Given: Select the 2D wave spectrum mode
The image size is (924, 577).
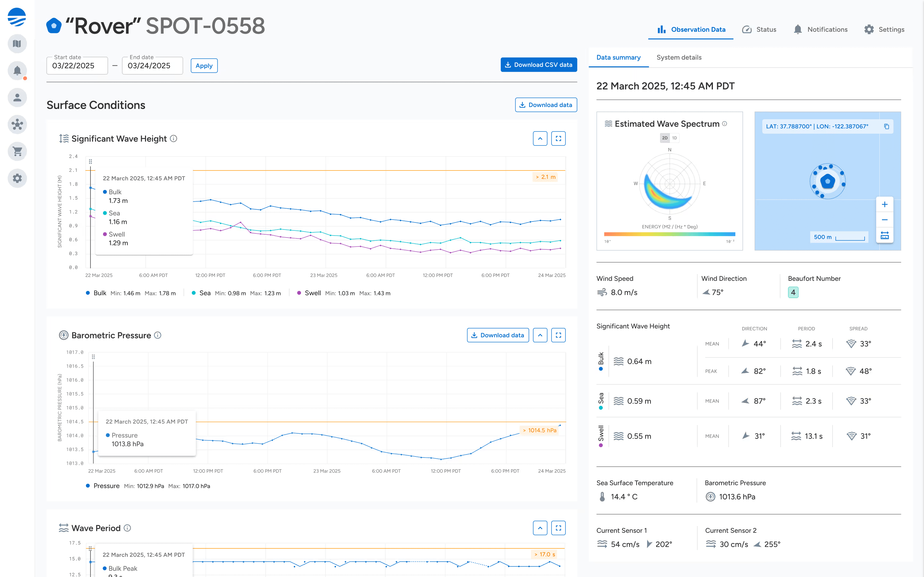Looking at the screenshot, I should (664, 138).
